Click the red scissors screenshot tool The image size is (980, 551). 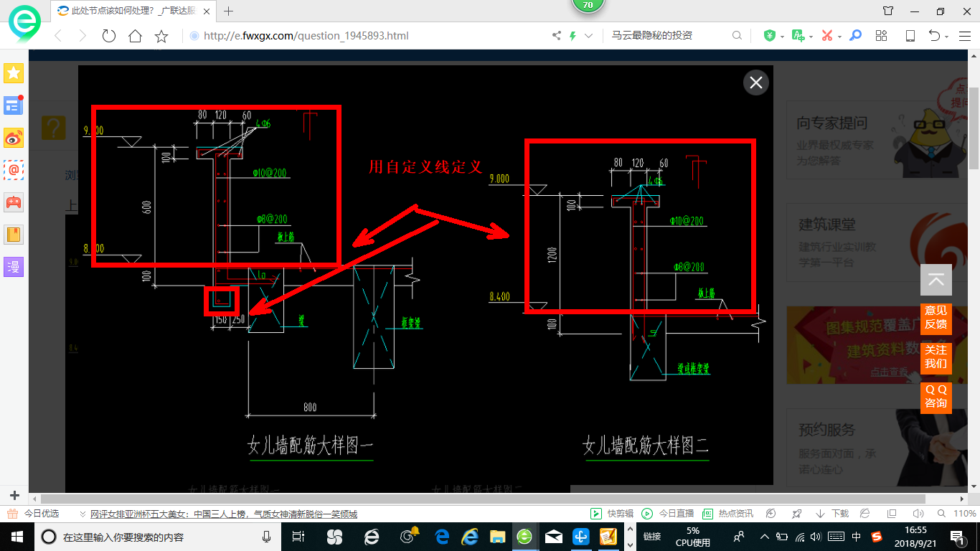pos(826,36)
